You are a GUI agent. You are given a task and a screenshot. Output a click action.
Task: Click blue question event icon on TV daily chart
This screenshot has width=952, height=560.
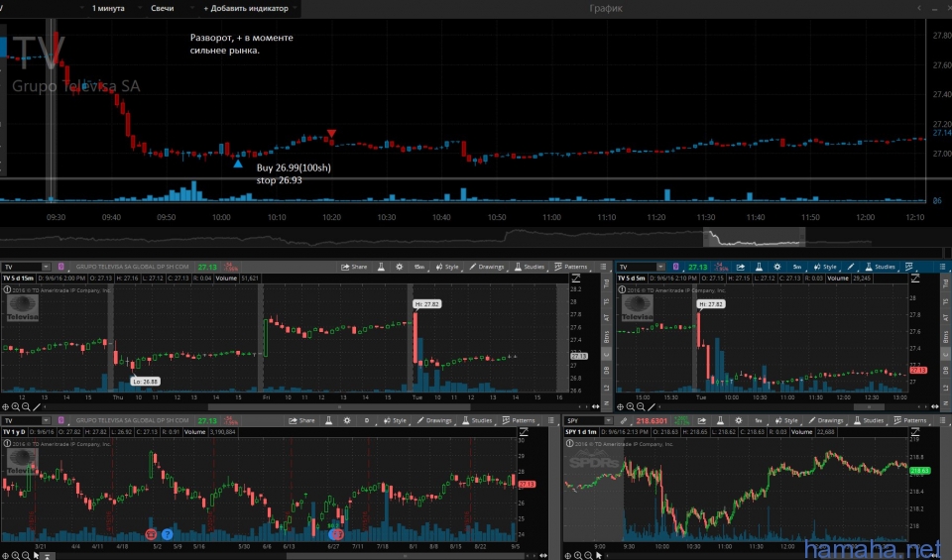[167, 534]
